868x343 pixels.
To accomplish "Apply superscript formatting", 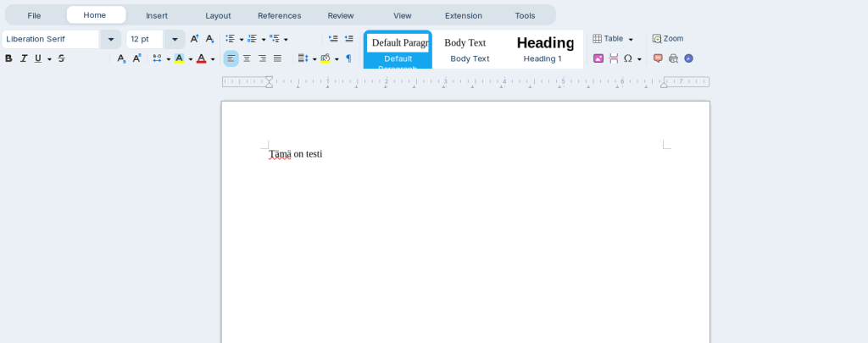I will 136,58.
